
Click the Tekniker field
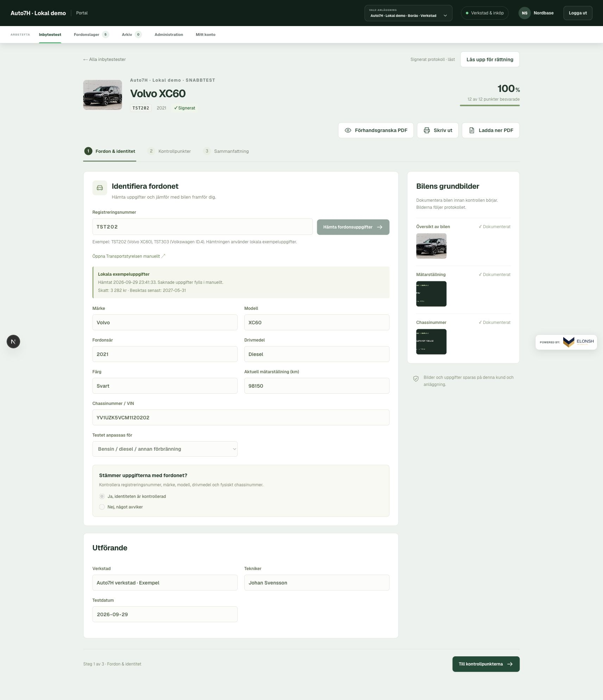click(x=317, y=583)
